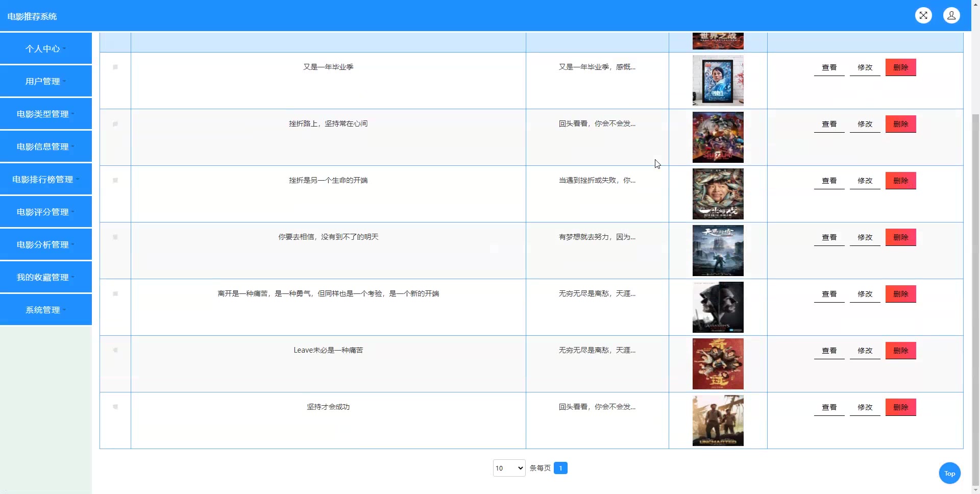Select the checkbox for 坚持才会成功 row

point(115,407)
